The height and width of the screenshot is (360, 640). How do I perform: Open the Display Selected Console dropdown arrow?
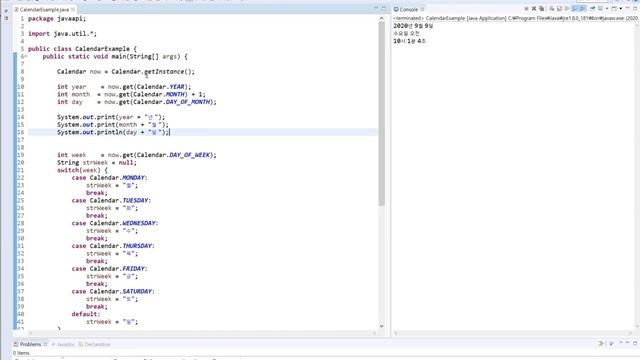tap(607, 9)
